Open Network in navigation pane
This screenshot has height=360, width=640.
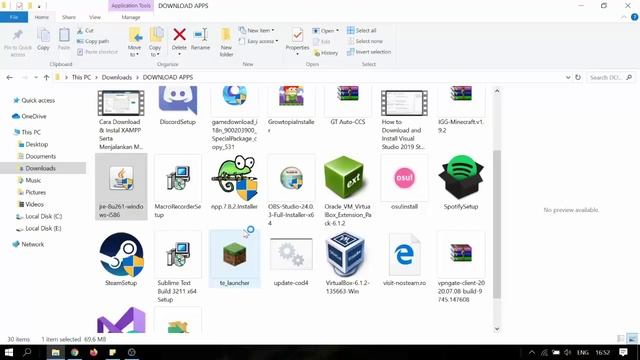pos(33,244)
